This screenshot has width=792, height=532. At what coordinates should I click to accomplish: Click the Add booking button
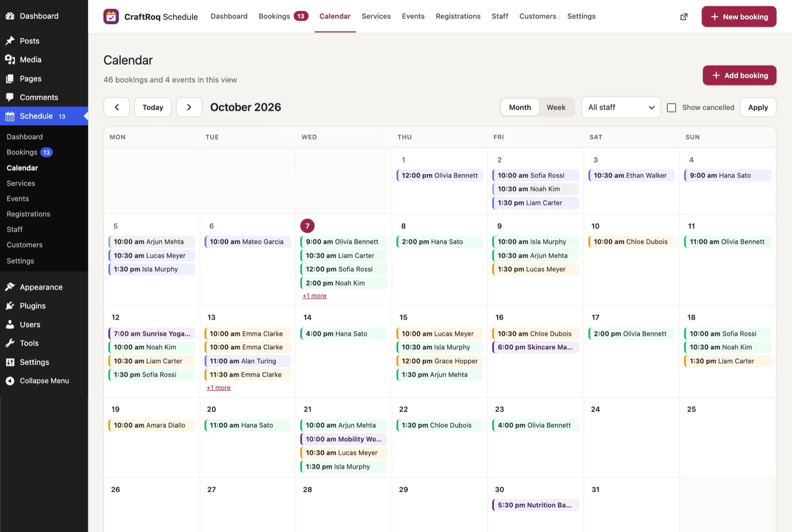pos(740,75)
